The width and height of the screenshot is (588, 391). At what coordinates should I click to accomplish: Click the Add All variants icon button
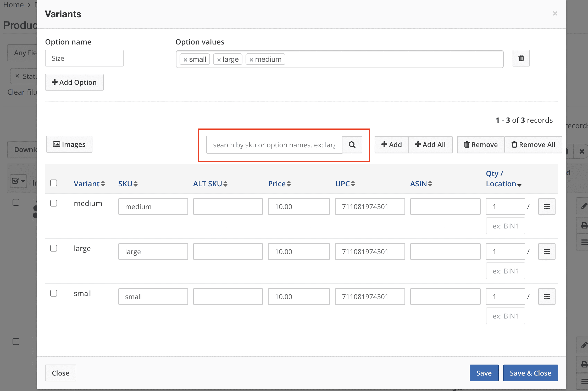(x=430, y=144)
